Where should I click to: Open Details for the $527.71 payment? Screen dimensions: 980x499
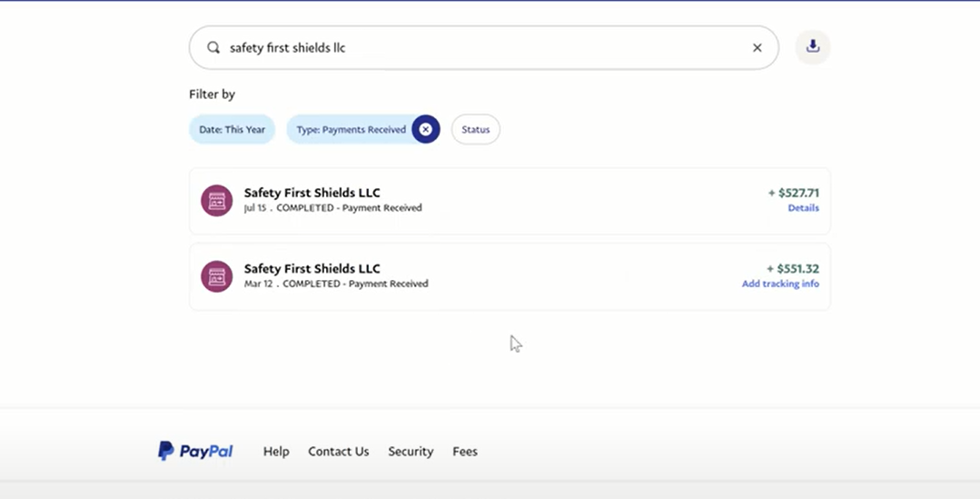[x=803, y=207]
